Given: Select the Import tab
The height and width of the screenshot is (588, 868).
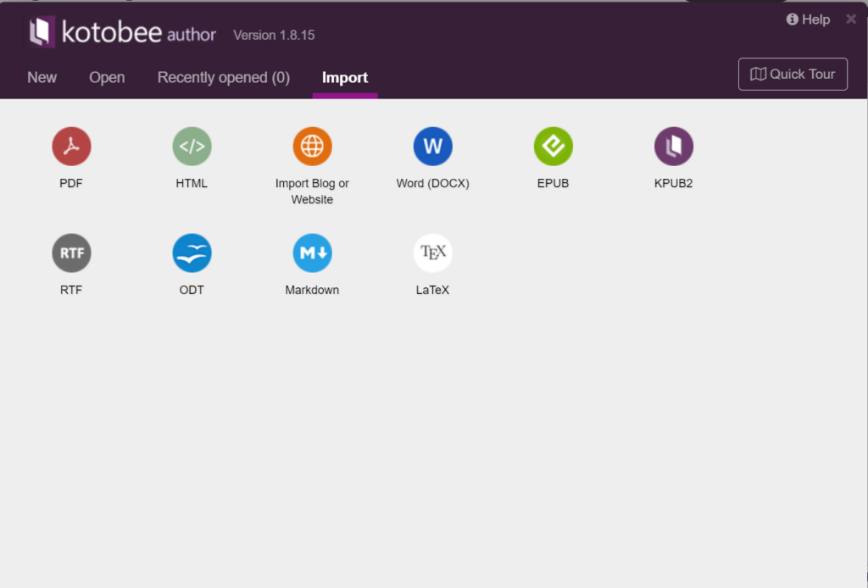Looking at the screenshot, I should tap(345, 77).
